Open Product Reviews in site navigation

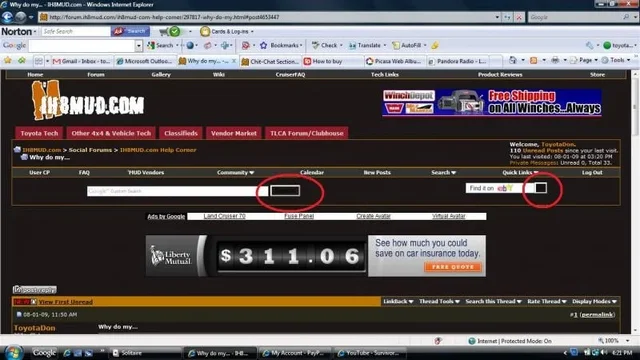point(500,75)
